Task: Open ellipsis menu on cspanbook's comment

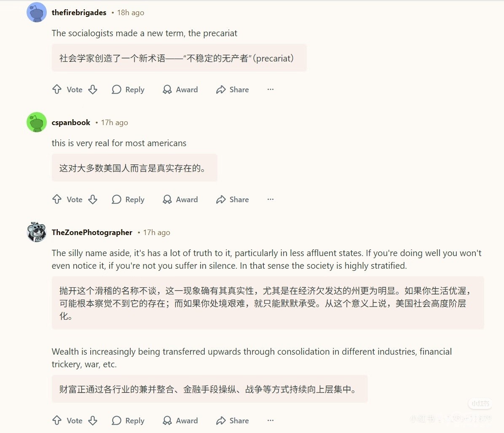Action: [x=271, y=199]
